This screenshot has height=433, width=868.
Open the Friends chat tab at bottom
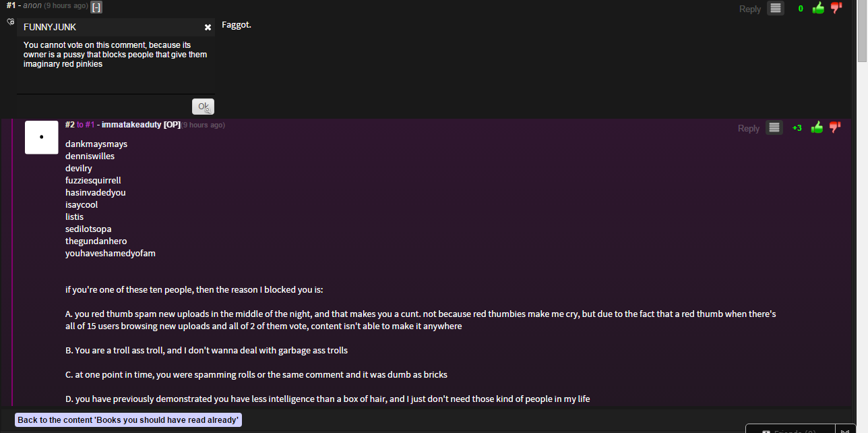click(790, 429)
